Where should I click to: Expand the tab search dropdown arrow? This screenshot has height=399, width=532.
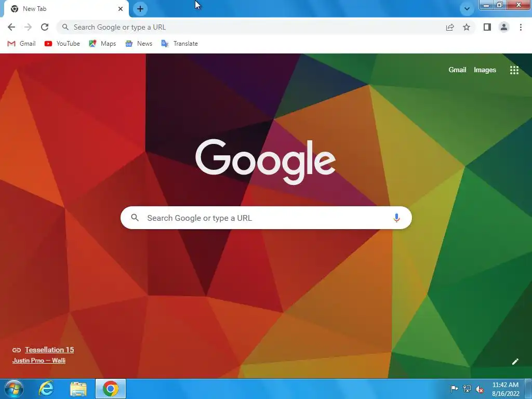467,9
